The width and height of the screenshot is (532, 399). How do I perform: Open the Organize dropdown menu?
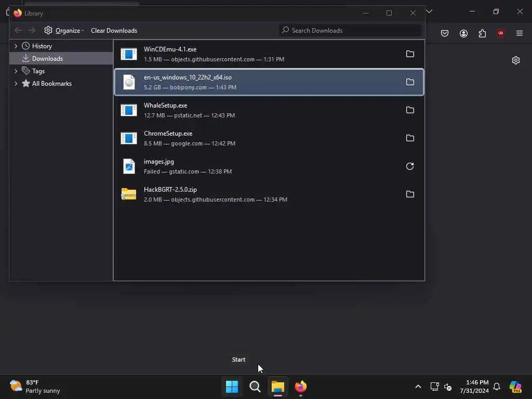64,31
